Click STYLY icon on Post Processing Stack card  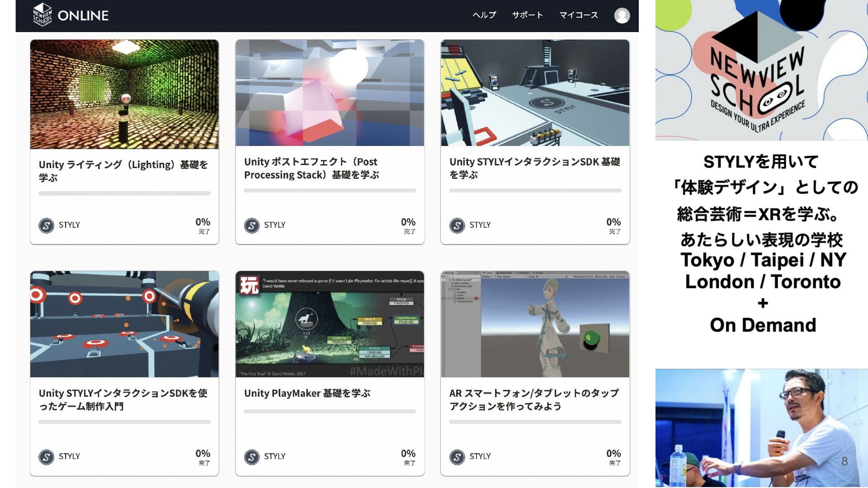tap(252, 225)
